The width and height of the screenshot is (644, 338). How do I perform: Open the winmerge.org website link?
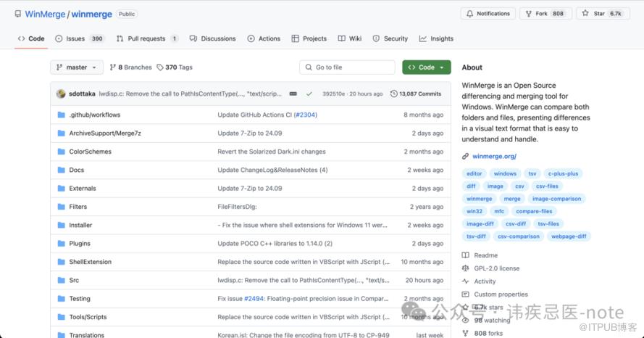494,156
